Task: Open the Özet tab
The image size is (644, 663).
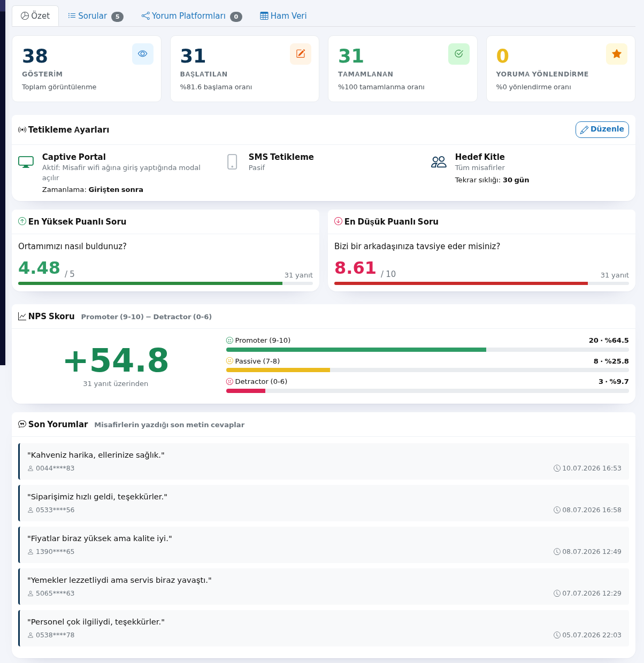Action: click(35, 16)
